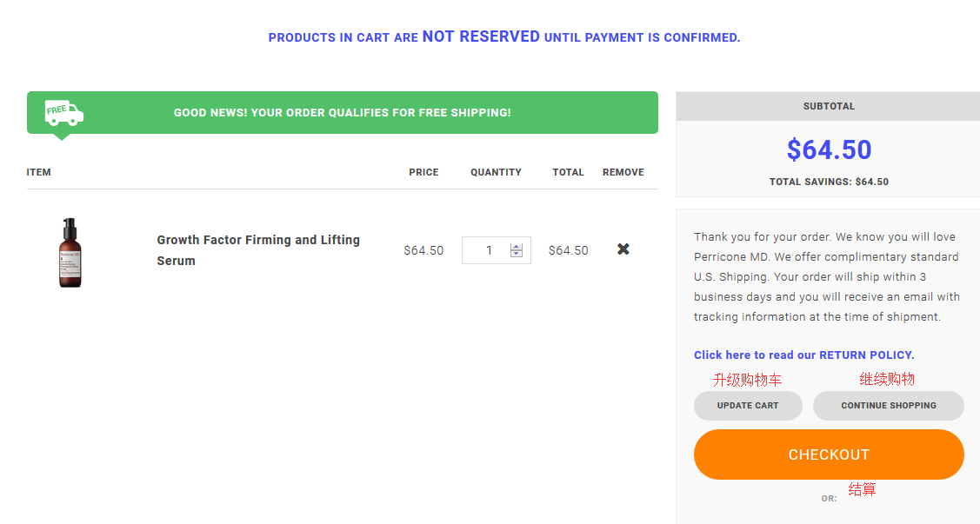Click the free shipping banner message

tap(342, 113)
